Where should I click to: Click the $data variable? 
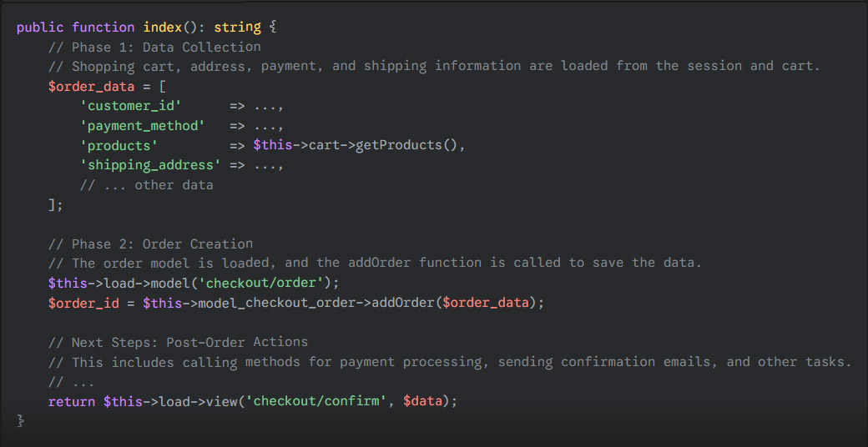tap(422, 401)
